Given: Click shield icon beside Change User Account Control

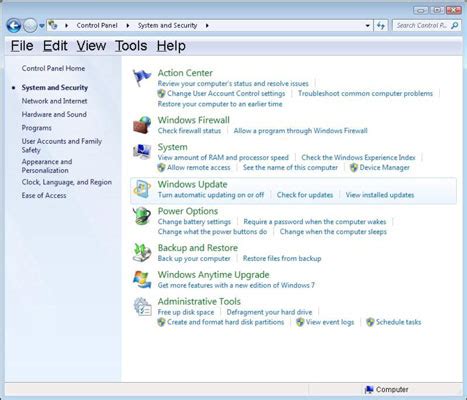Looking at the screenshot, I should 161,93.
